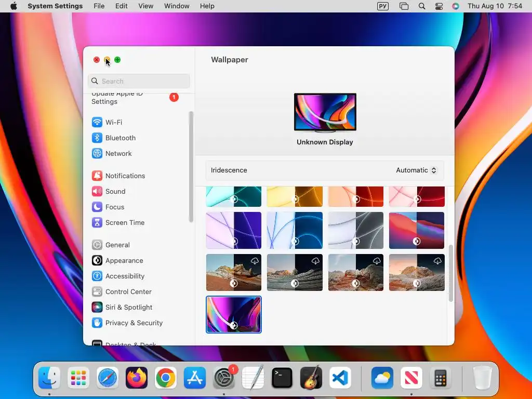This screenshot has width=532, height=399.
Task: Click the Unknown Display preview monitor
Action: 325,113
